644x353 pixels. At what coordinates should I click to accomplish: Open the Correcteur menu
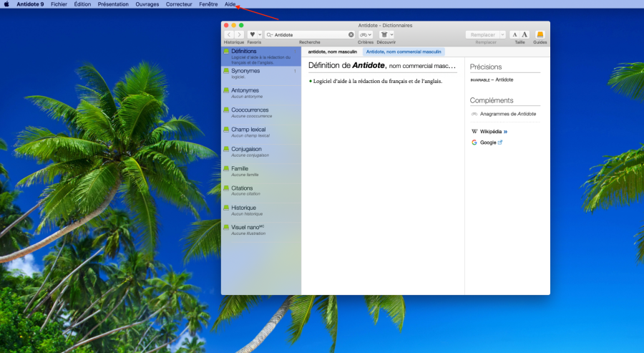click(x=179, y=4)
